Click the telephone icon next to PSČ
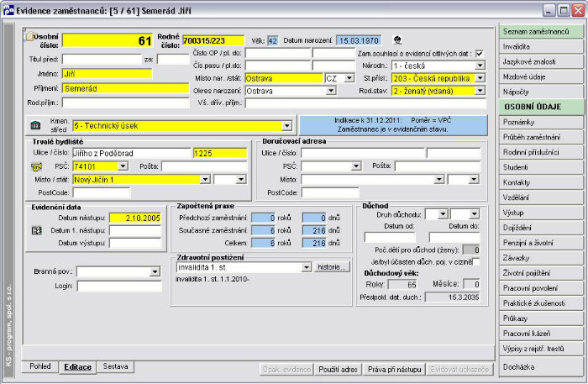This screenshot has width=588, height=384. pos(36,166)
